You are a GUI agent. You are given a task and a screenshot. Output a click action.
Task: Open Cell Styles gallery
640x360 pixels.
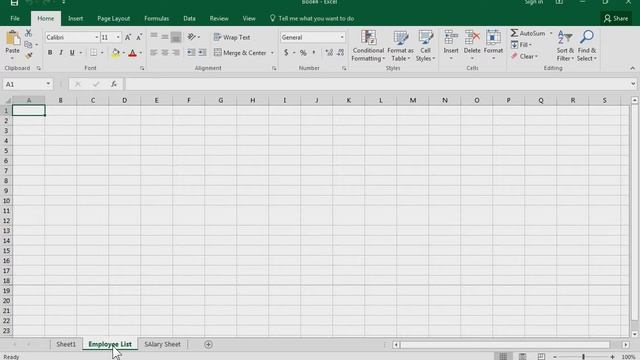point(425,45)
